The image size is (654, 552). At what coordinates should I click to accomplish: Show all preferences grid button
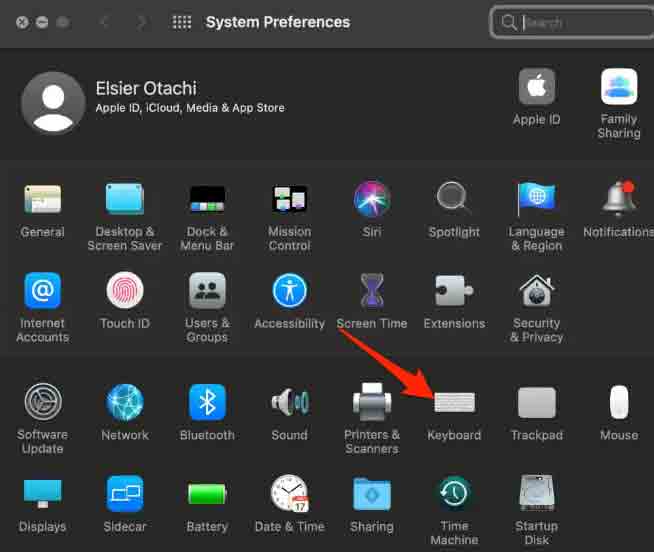[182, 22]
